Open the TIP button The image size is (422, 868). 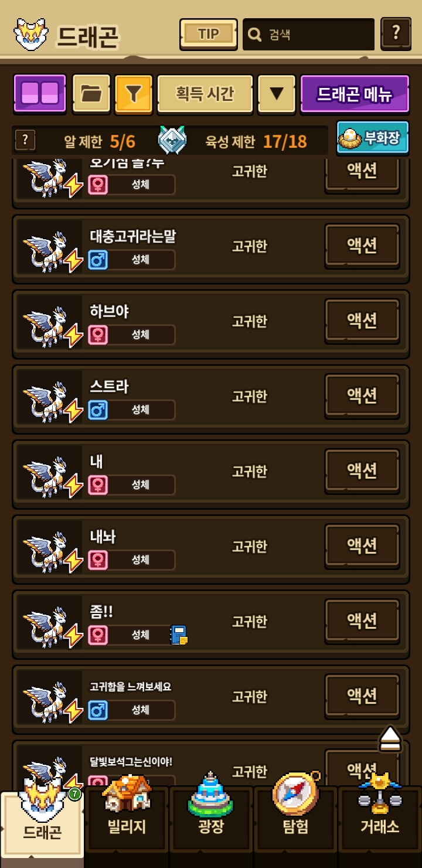pos(208,34)
